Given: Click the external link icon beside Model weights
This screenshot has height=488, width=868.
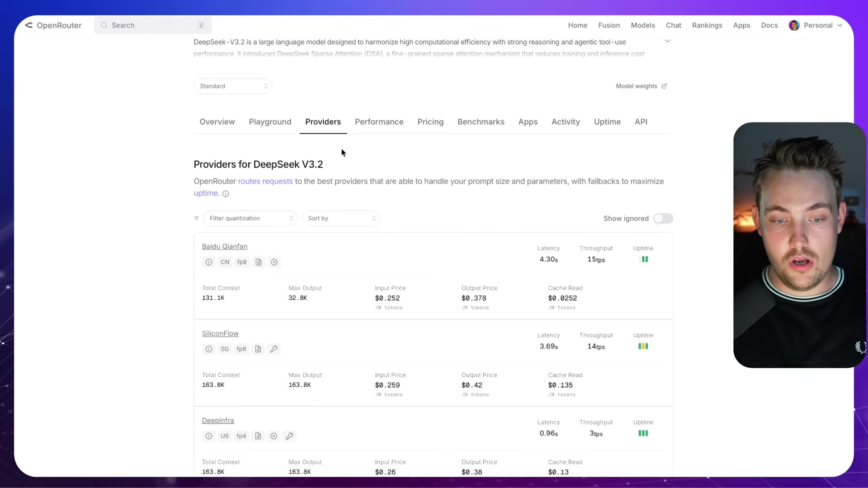Looking at the screenshot, I should point(664,86).
